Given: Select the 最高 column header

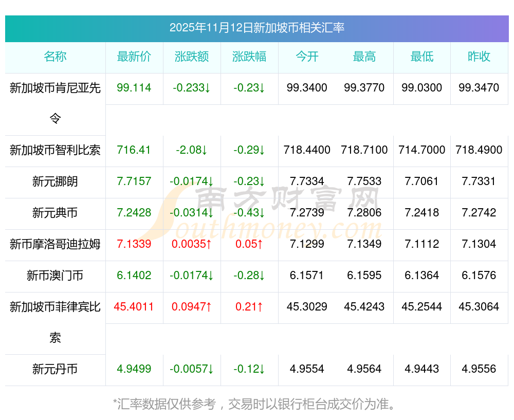Looking at the screenshot, I should (364, 57).
